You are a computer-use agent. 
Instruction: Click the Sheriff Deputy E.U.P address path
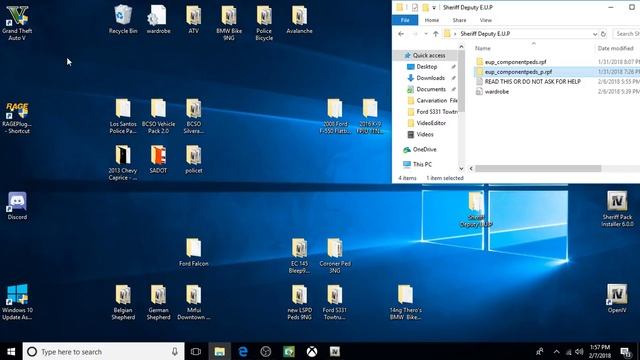[x=485, y=34]
